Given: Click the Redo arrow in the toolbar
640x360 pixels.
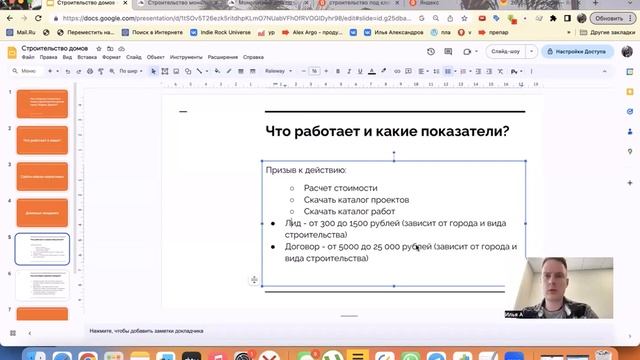Looking at the screenshot, I should coord(78,71).
